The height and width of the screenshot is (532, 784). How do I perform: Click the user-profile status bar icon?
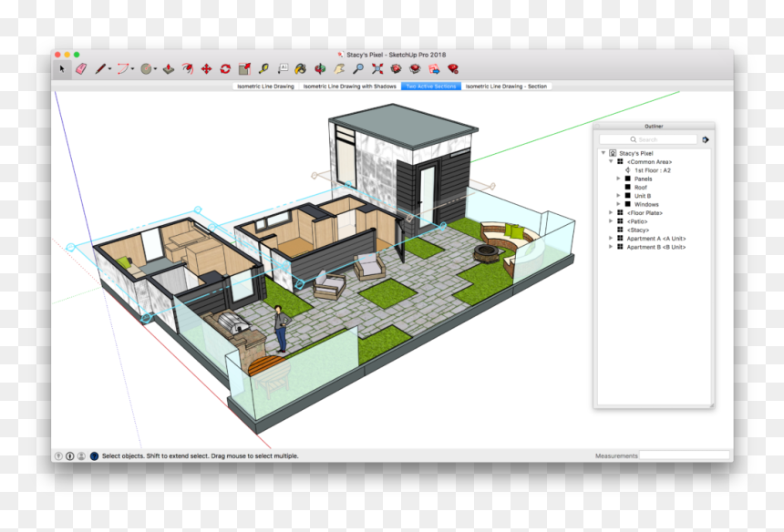pos(81,456)
